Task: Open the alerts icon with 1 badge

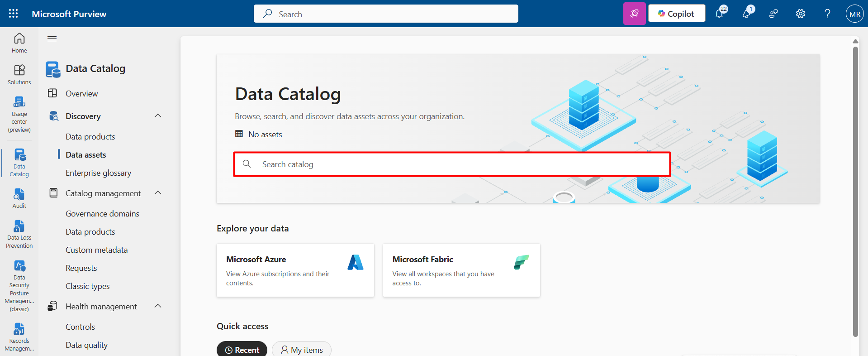Action: pyautogui.click(x=747, y=13)
